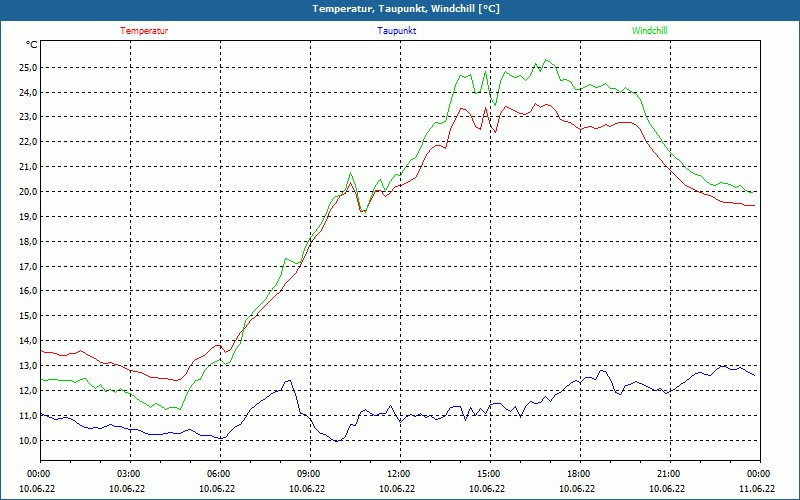Click the green Windchill legend label
Image resolution: width=800 pixels, height=500 pixels.
649,31
